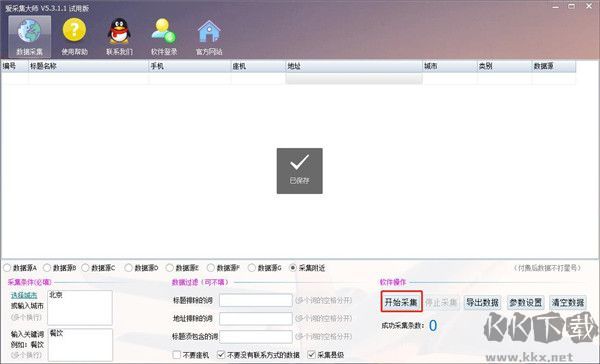Sort by 标题名称 column header
Image resolution: width=600 pixels, height=364 pixels.
tap(88, 66)
